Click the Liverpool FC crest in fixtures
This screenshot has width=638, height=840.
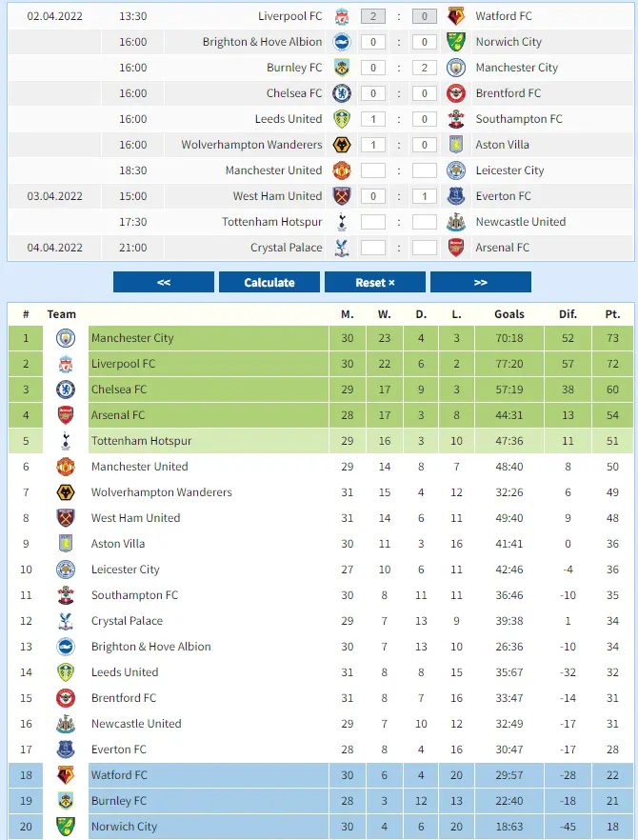pyautogui.click(x=342, y=16)
